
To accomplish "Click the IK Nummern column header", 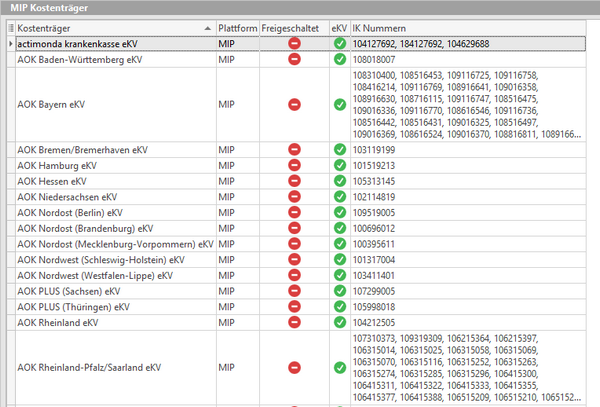I will click(400, 28).
